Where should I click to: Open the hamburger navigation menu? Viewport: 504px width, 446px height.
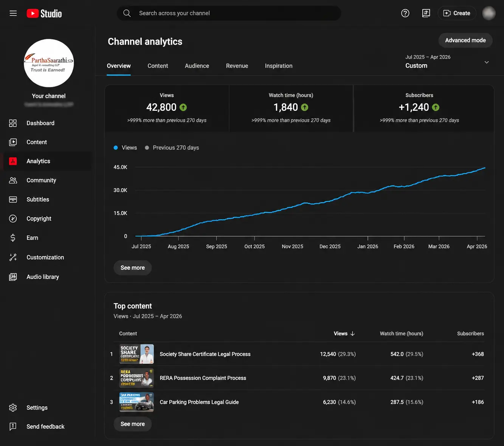pos(13,13)
